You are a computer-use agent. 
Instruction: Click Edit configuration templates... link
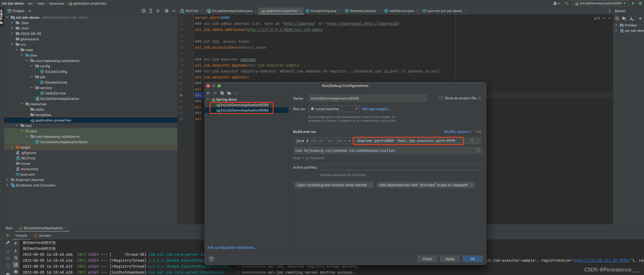[232, 247]
